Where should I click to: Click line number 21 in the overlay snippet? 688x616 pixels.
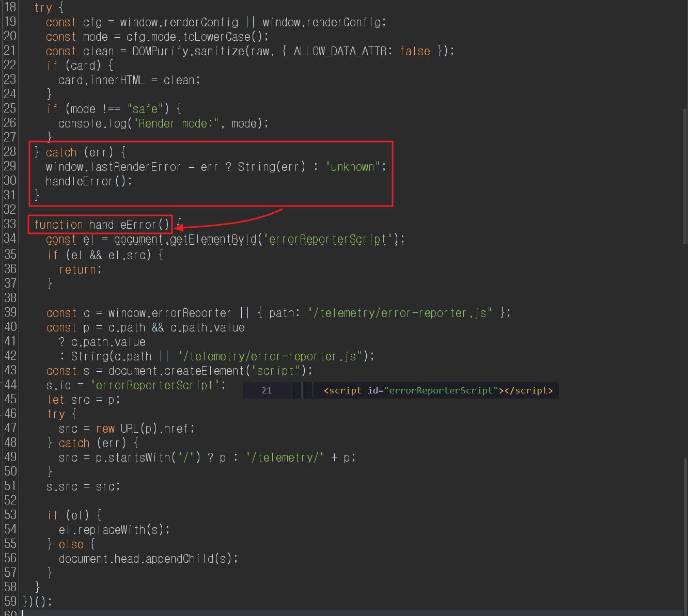(x=267, y=390)
